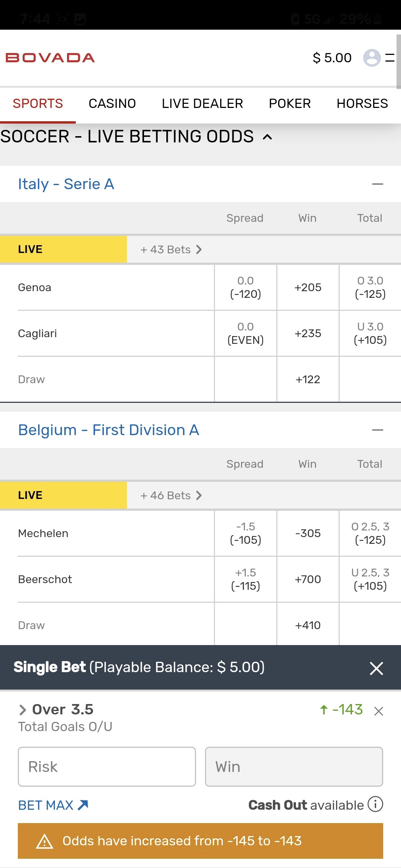Open the user account profile icon
401x868 pixels.
coord(372,58)
